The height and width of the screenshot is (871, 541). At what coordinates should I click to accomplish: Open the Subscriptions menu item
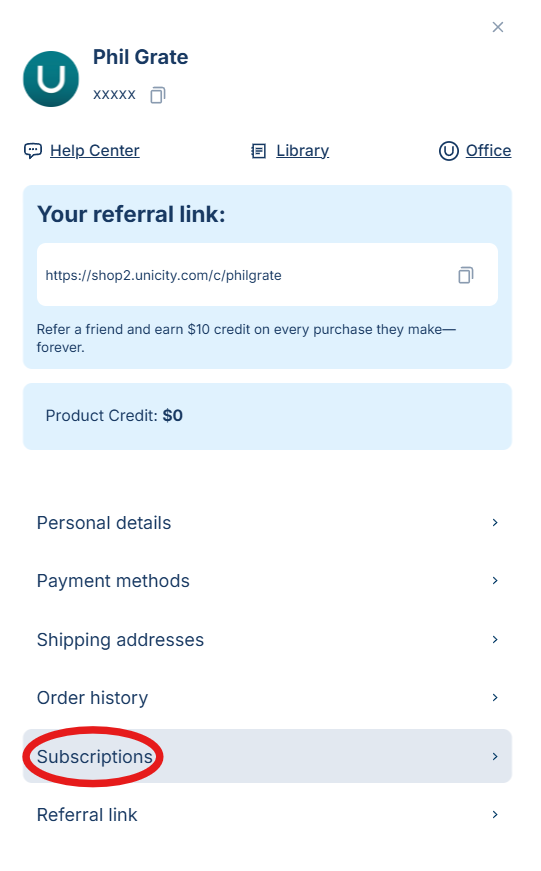(267, 756)
